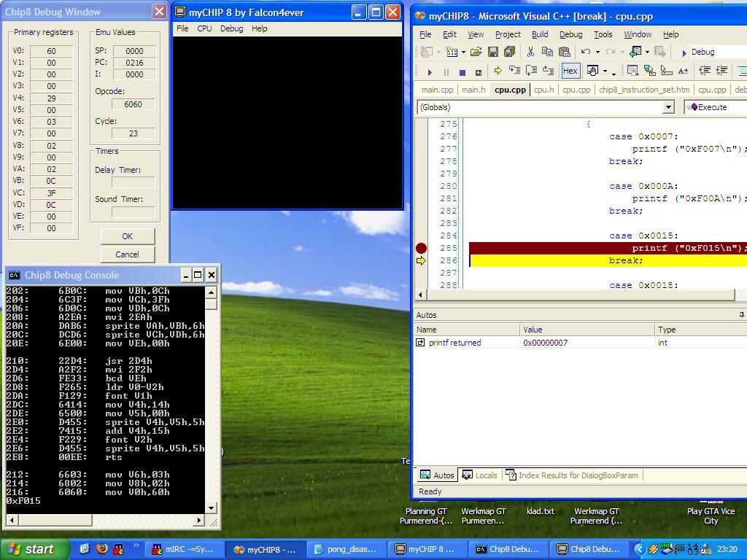Expand the (Globals) scope dropdown
Viewport: 747px width, 560px height.
click(x=668, y=107)
